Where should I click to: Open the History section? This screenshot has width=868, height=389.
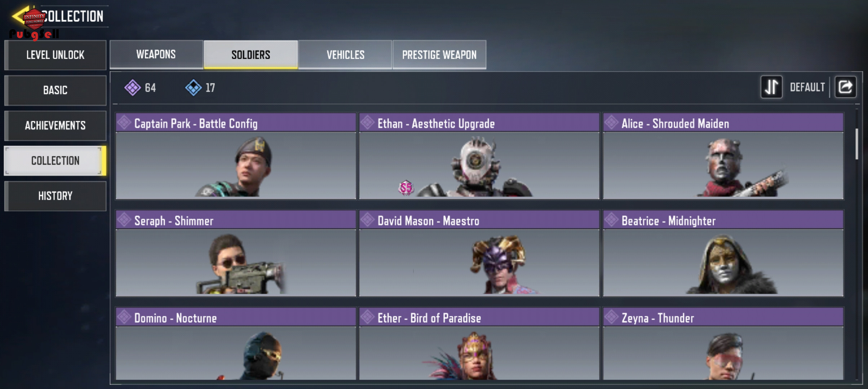(55, 196)
